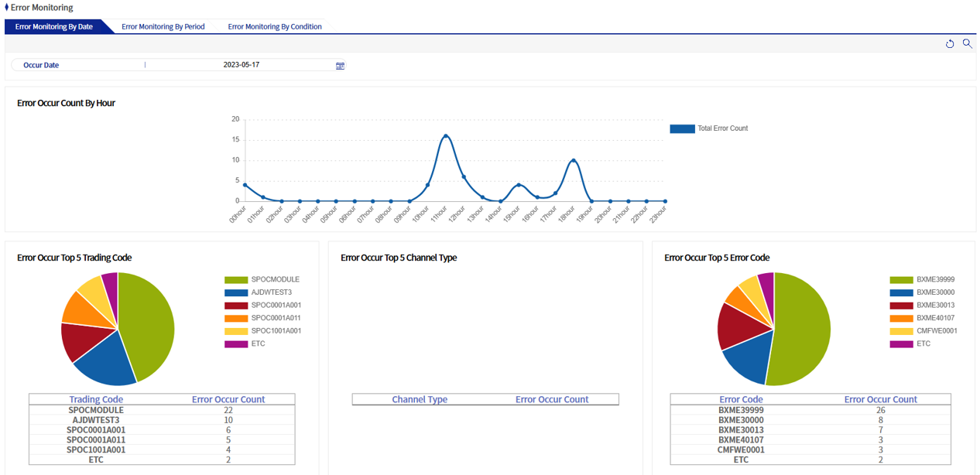
Task: Open the Error Monitoring By Condition tab
Action: [274, 26]
